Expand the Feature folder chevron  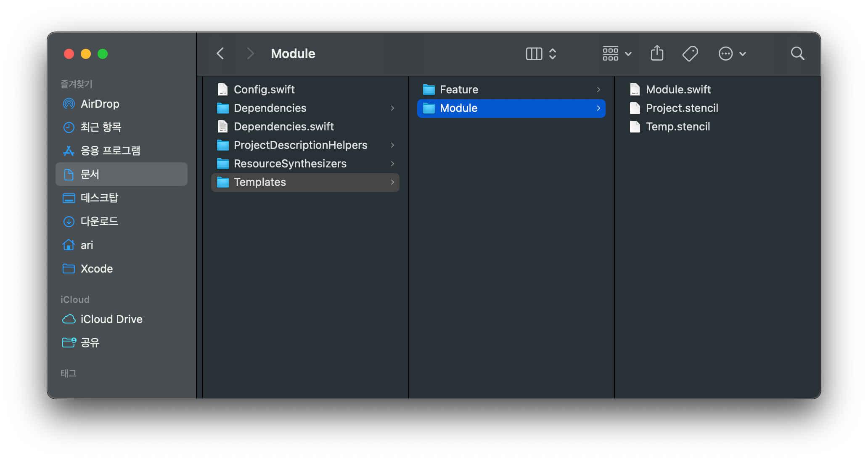point(598,90)
